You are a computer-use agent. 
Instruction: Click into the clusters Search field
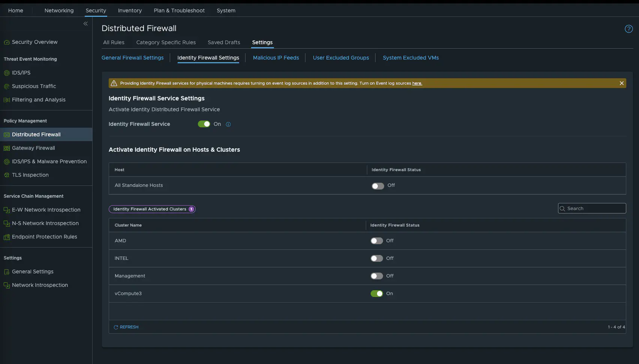tap(592, 208)
